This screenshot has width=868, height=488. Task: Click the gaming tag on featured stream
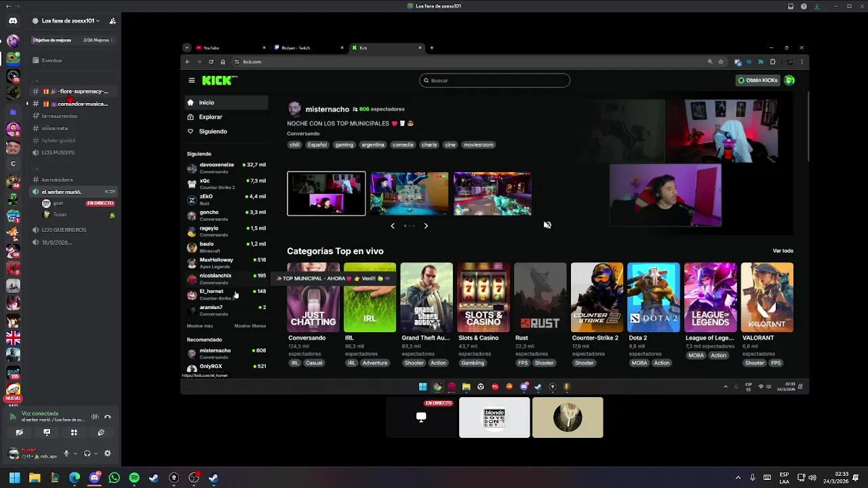(x=344, y=144)
